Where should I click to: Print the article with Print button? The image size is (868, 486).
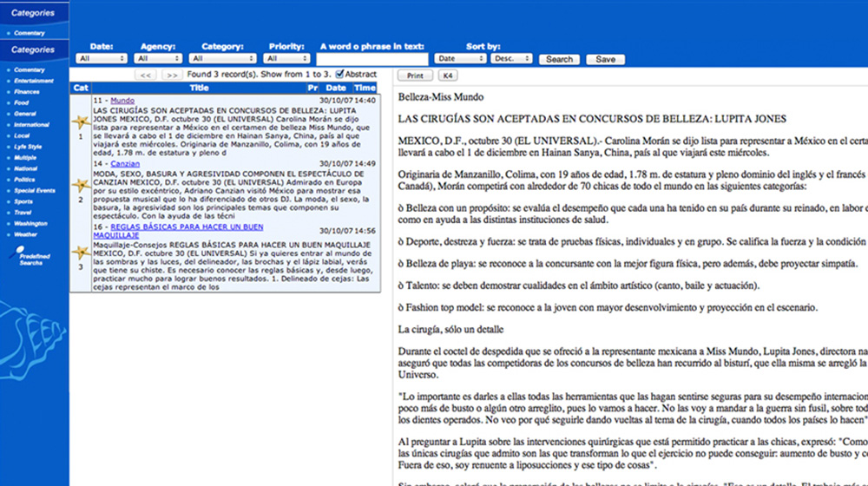pyautogui.click(x=415, y=76)
